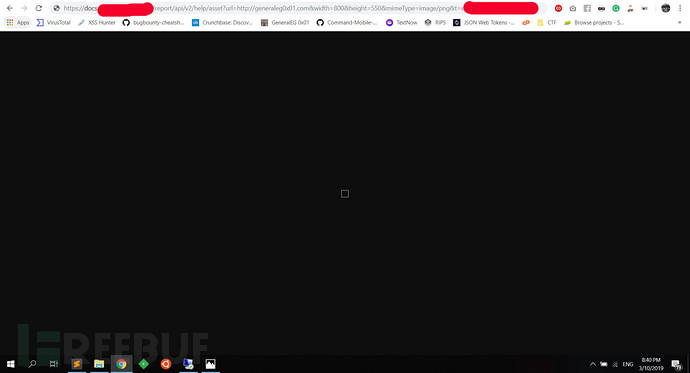Image resolution: width=690 pixels, height=373 pixels.
Task: Open the XSS Hunter bookmark
Action: (x=96, y=22)
